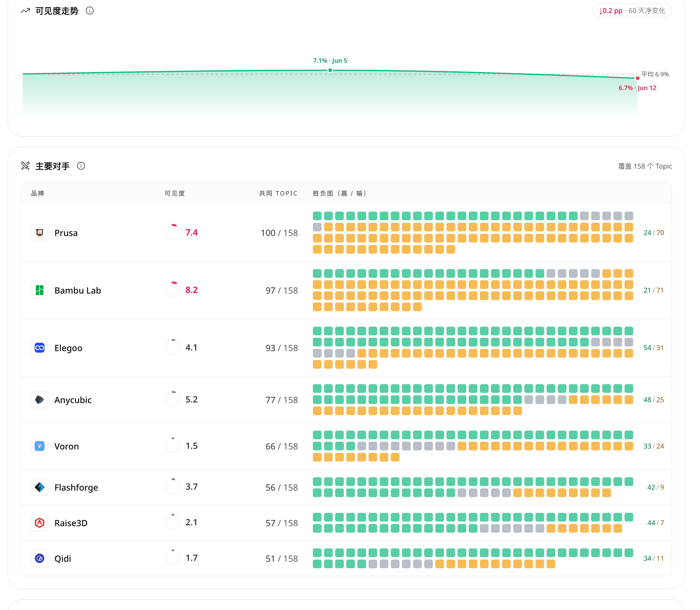Click the info icon beside 可见度走势
The image size is (700, 610).
[89, 11]
